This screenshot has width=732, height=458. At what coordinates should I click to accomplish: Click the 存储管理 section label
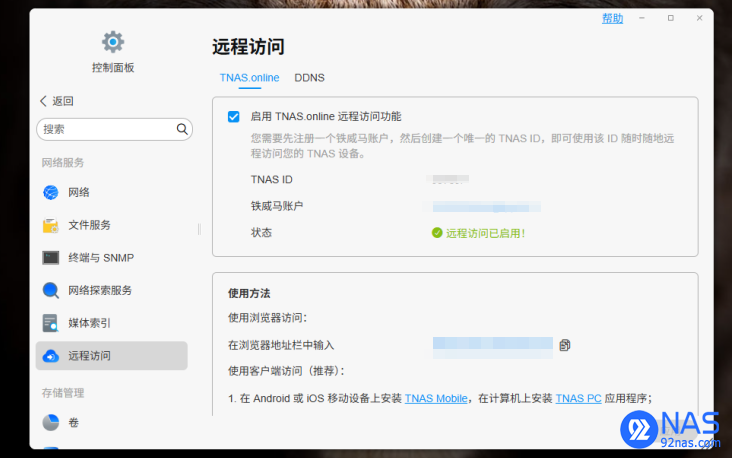63,393
